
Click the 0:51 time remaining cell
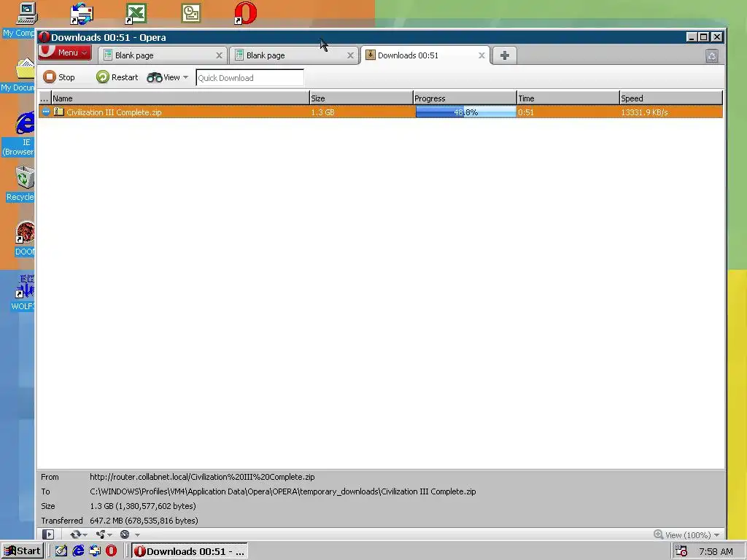click(x=526, y=112)
